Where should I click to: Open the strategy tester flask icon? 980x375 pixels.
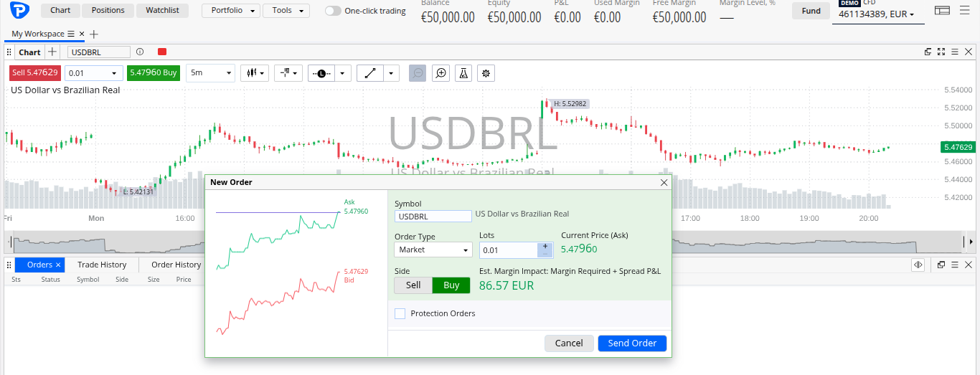(x=463, y=73)
